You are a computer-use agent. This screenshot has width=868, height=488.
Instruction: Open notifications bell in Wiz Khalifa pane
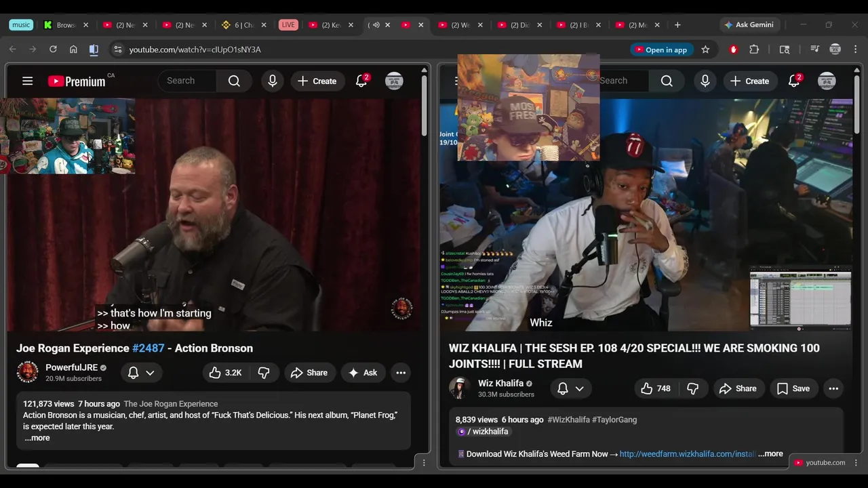(x=794, y=81)
